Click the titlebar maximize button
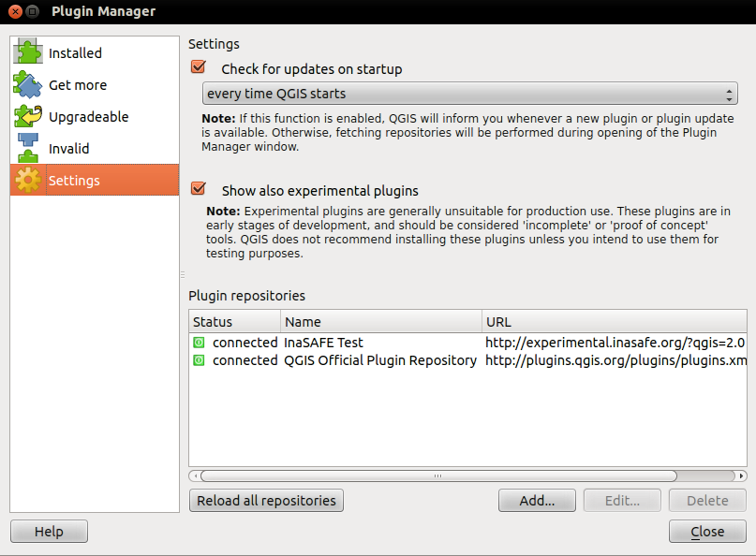This screenshot has height=556, width=756. 32,11
